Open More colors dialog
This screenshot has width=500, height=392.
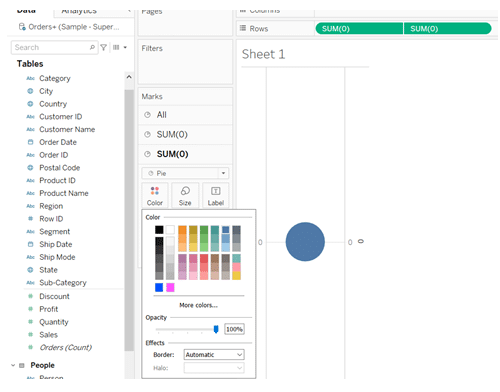click(x=198, y=305)
